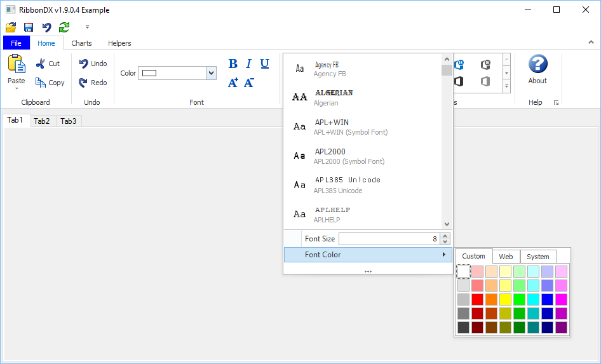The image size is (601, 364).
Task: Select the Custom color tab
Action: pyautogui.click(x=473, y=256)
